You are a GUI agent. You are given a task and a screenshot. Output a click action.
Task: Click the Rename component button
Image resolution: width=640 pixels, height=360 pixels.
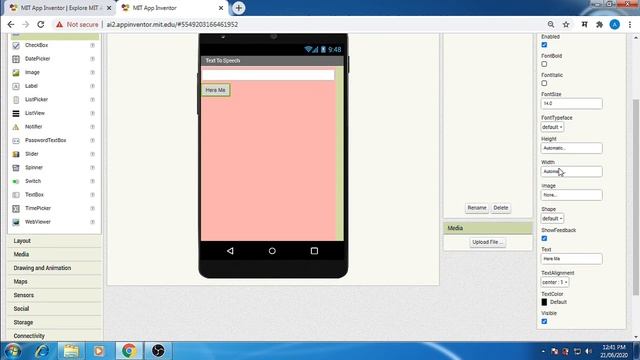(477, 208)
